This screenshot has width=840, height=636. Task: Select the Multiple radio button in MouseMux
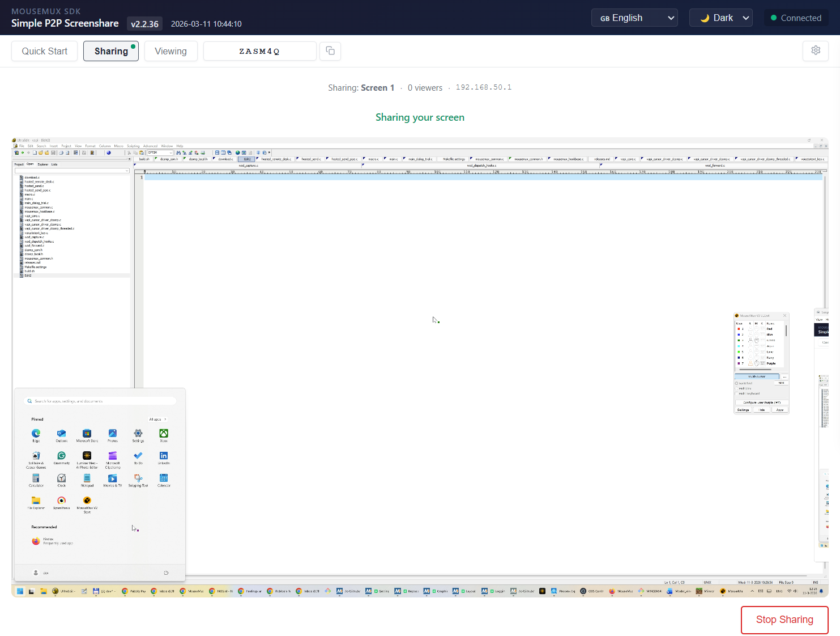pos(736,388)
